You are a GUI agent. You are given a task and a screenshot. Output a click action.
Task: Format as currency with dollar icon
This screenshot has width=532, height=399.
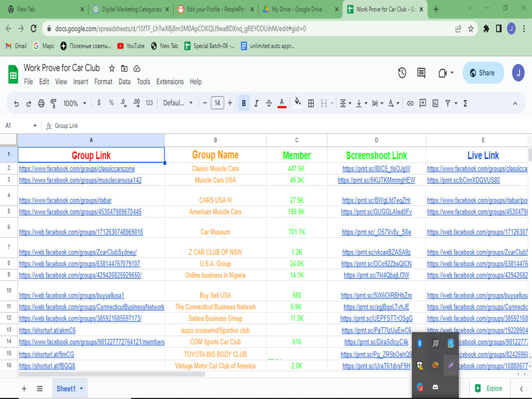coord(99,103)
